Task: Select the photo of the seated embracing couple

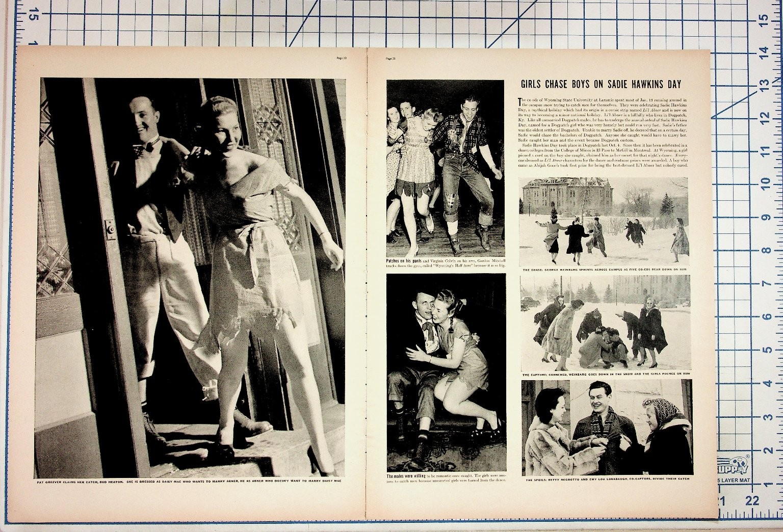Action: pyautogui.click(x=446, y=373)
